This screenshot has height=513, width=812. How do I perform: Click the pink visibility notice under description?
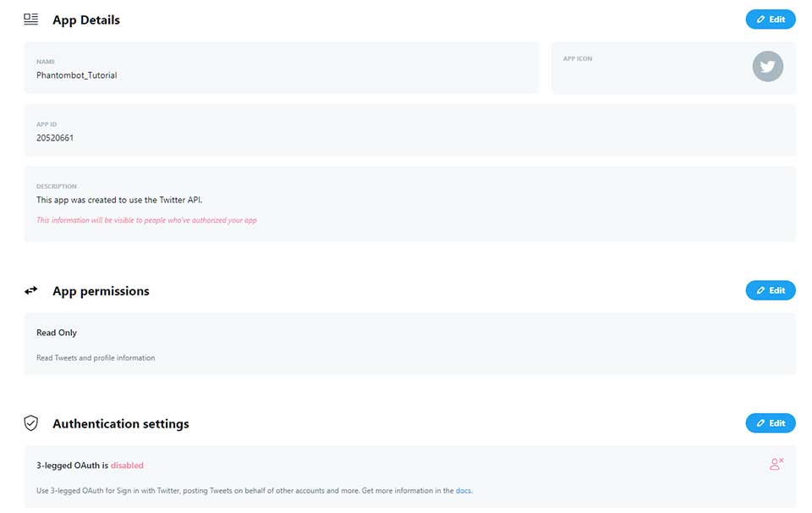click(x=146, y=220)
